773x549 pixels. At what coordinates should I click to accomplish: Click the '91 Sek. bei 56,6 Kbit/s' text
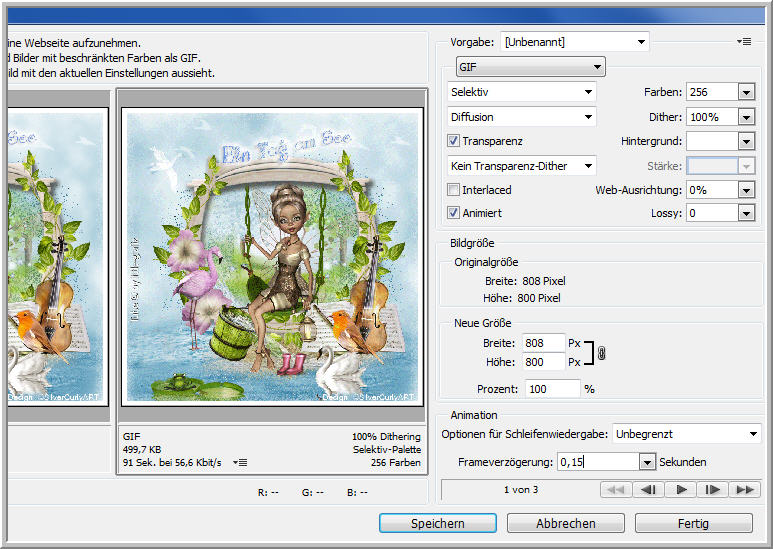click(172, 462)
